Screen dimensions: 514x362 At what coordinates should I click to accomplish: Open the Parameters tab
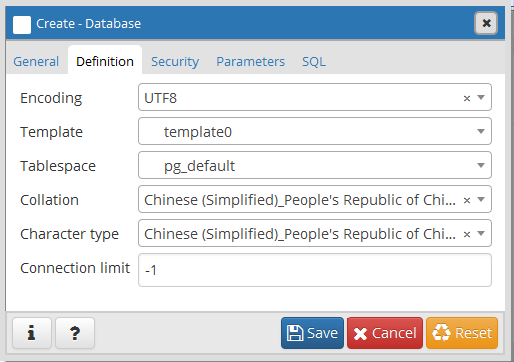click(x=250, y=62)
